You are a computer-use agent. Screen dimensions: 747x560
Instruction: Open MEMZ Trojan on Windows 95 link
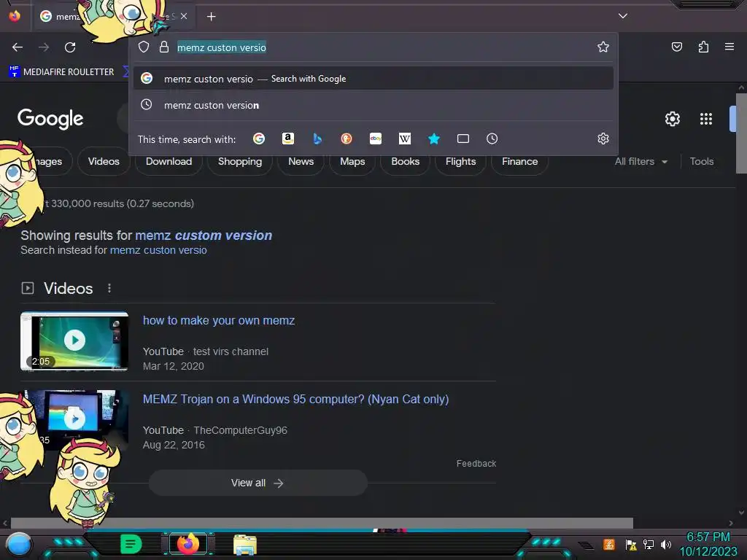[x=296, y=399]
